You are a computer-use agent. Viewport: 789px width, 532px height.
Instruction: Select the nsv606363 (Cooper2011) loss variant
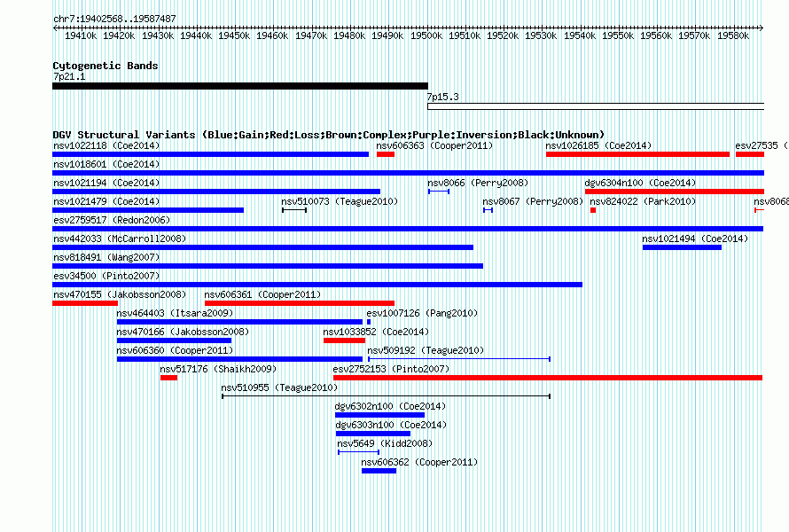pos(386,154)
